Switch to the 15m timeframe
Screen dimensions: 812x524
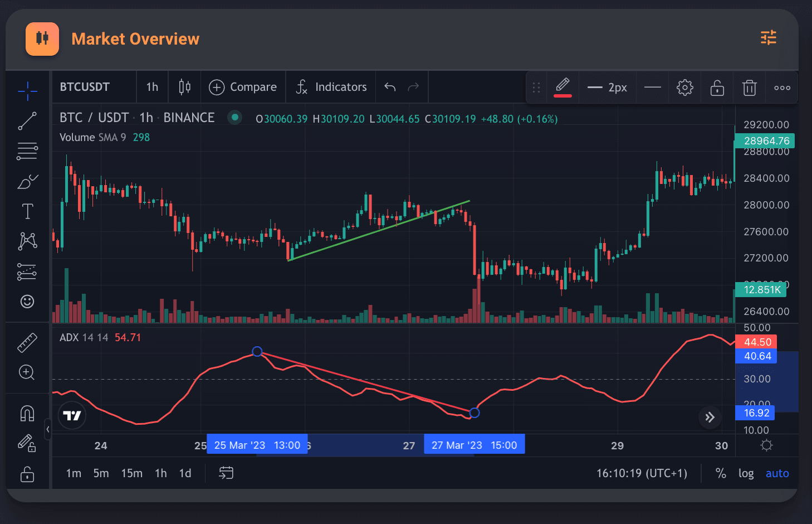coord(131,473)
